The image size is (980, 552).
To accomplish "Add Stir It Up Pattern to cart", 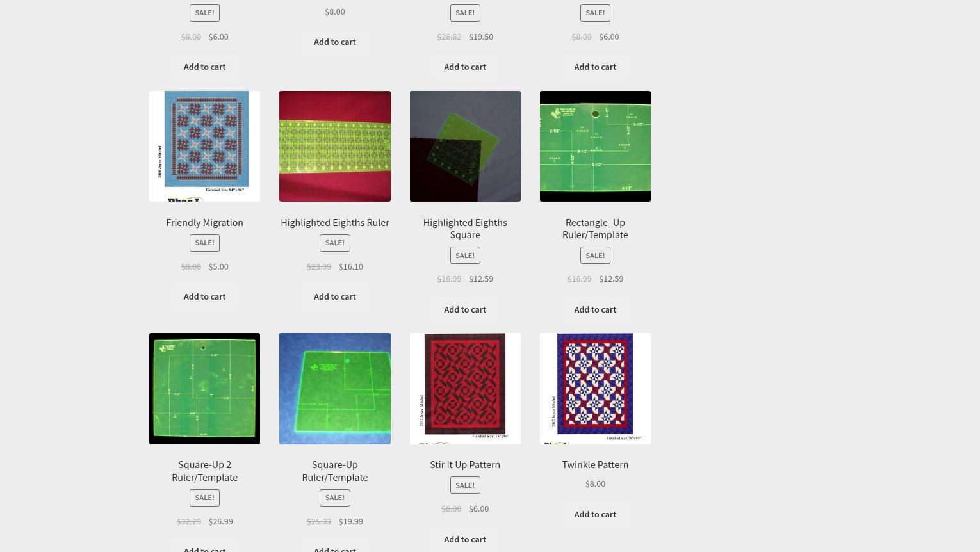I will pyautogui.click(x=465, y=539).
